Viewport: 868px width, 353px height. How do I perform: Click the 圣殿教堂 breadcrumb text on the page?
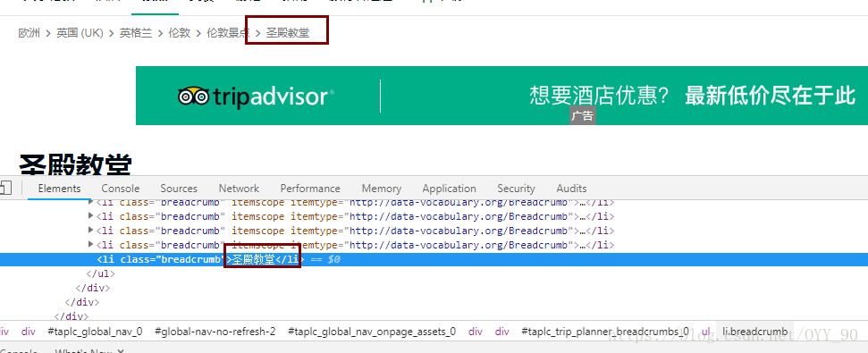(x=288, y=33)
